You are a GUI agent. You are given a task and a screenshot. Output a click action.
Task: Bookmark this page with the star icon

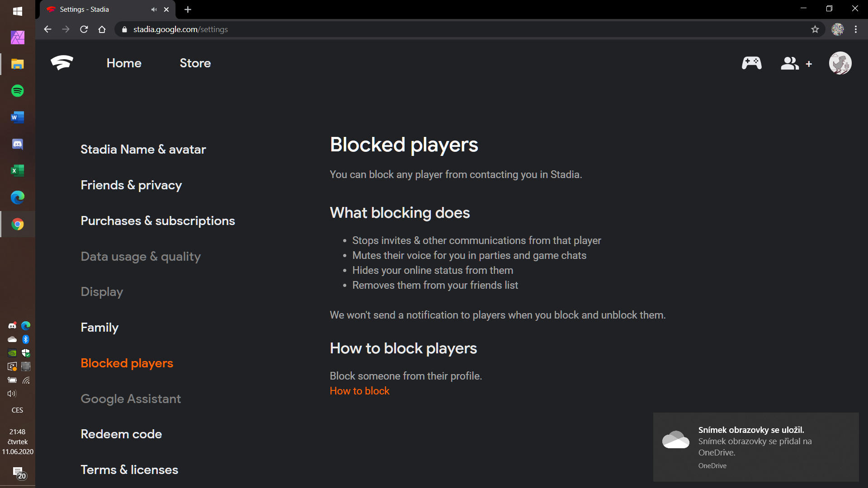(x=815, y=29)
